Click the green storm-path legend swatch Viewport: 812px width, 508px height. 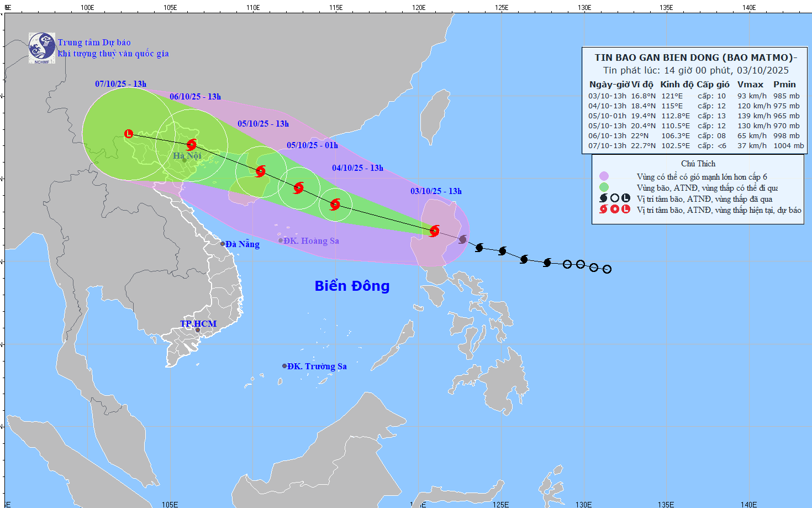click(604, 187)
